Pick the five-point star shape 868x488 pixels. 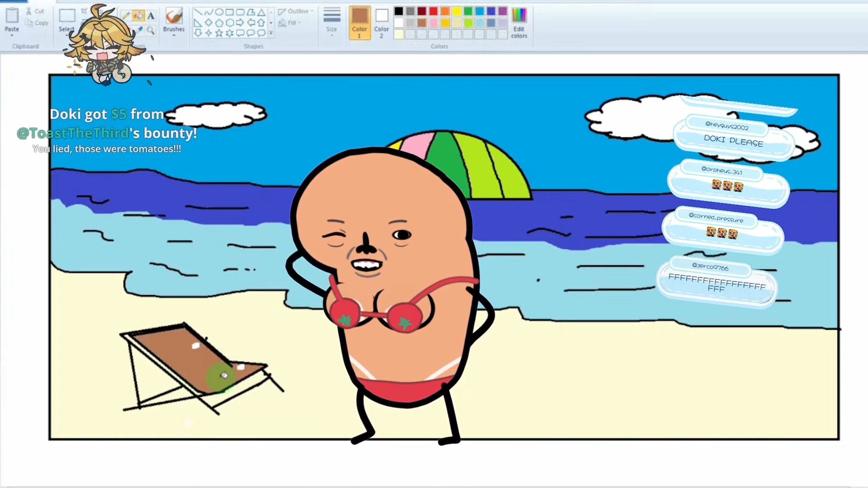[219, 33]
